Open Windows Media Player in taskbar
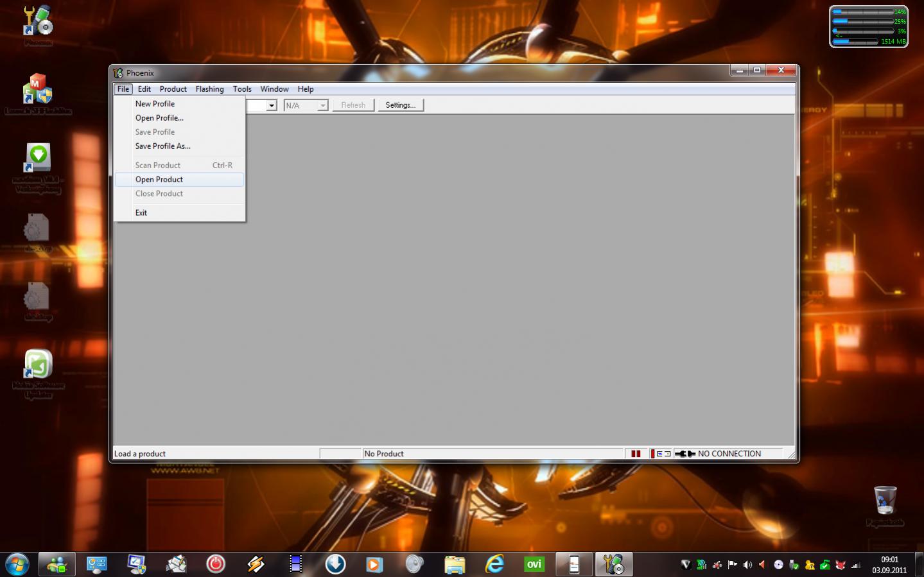 click(x=375, y=564)
